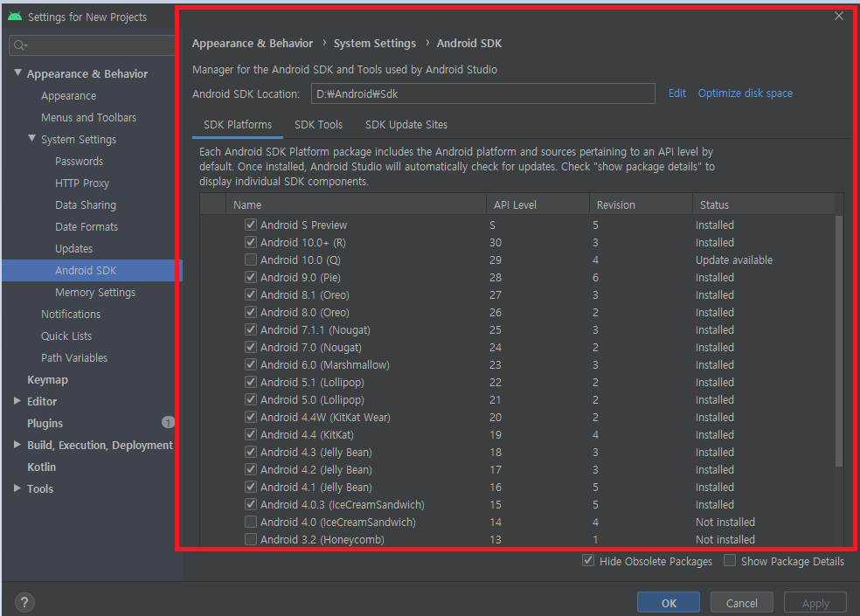Click the Plugins update badge

tap(168, 422)
